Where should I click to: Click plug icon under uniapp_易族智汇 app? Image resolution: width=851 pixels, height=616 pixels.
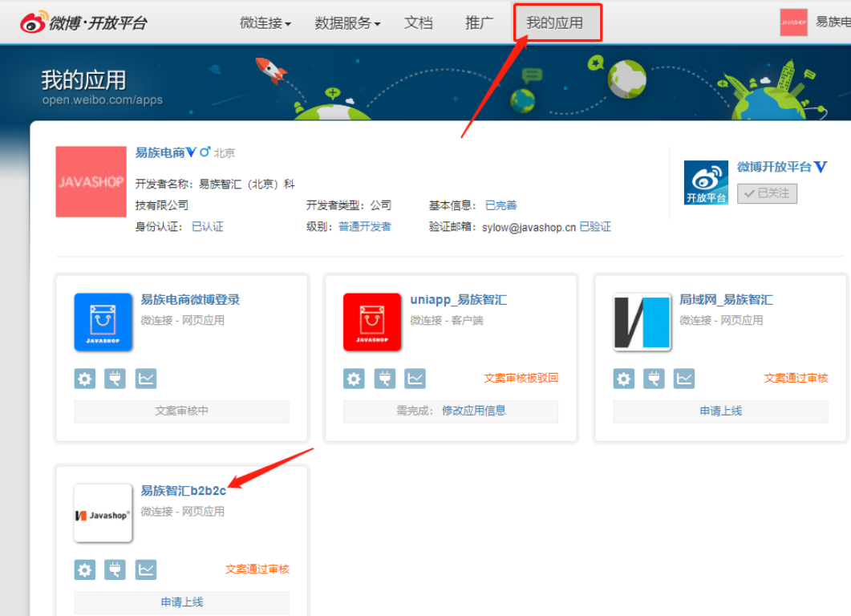coord(384,379)
